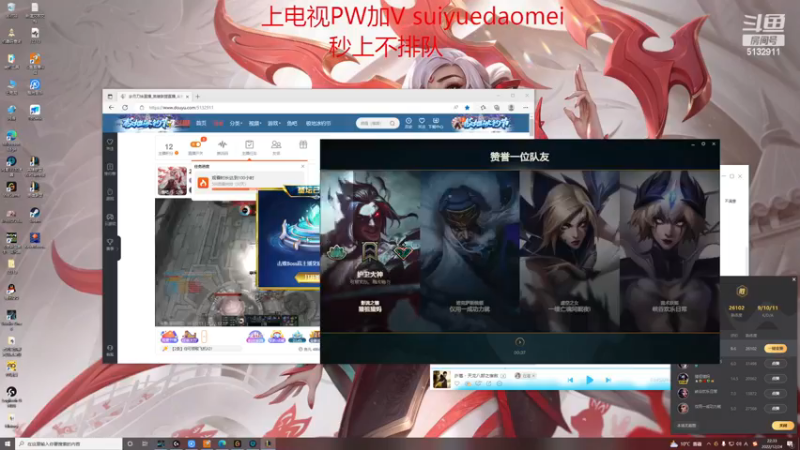Click the streamer avatar thumbnail

172,181
